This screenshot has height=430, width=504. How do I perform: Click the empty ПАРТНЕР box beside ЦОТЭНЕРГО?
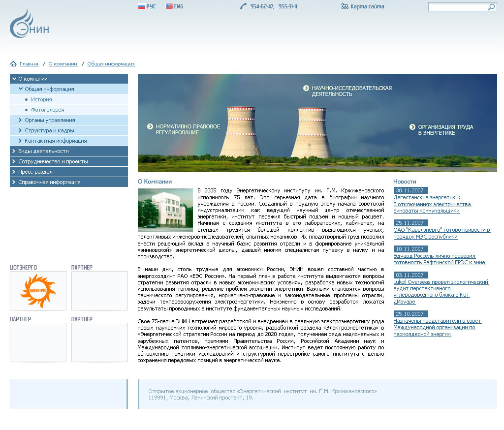point(99,291)
